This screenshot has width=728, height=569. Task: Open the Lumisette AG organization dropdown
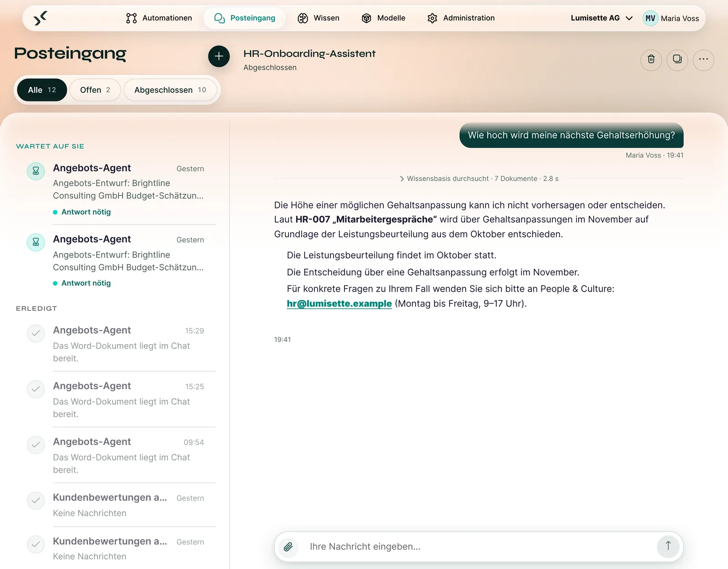click(x=602, y=18)
